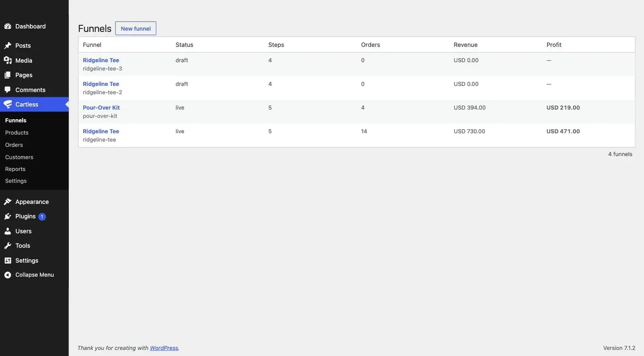Click the Version 7.1.2 footer text
The height and width of the screenshot is (356, 644).
click(x=619, y=348)
